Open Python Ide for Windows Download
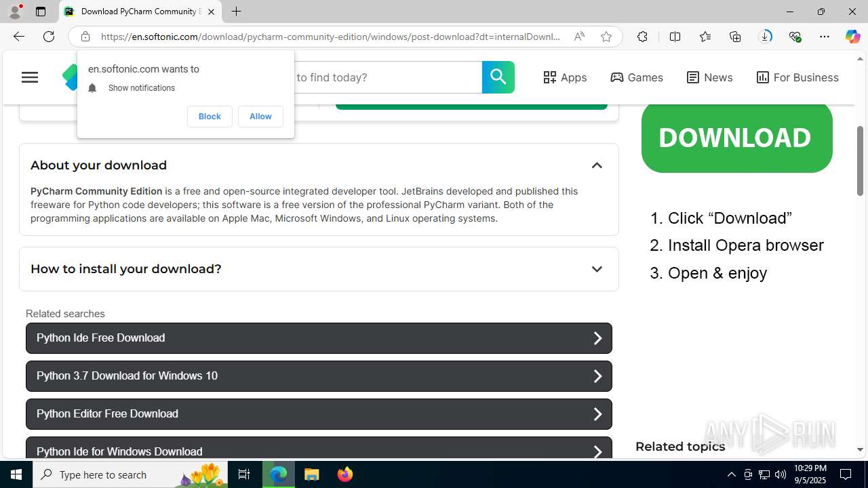Screen dimensions: 868x488 coord(319,448)
